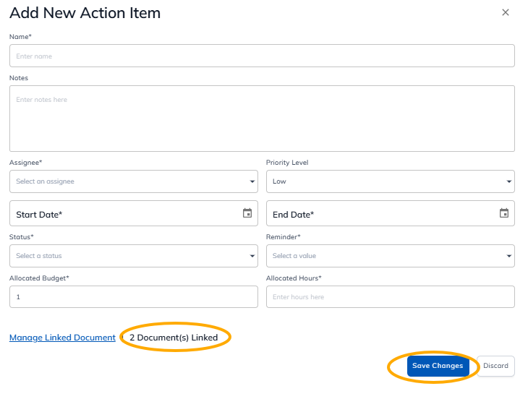The width and height of the screenshot is (528, 420).
Task: Click the End Date text field
Action: pyautogui.click(x=380, y=214)
